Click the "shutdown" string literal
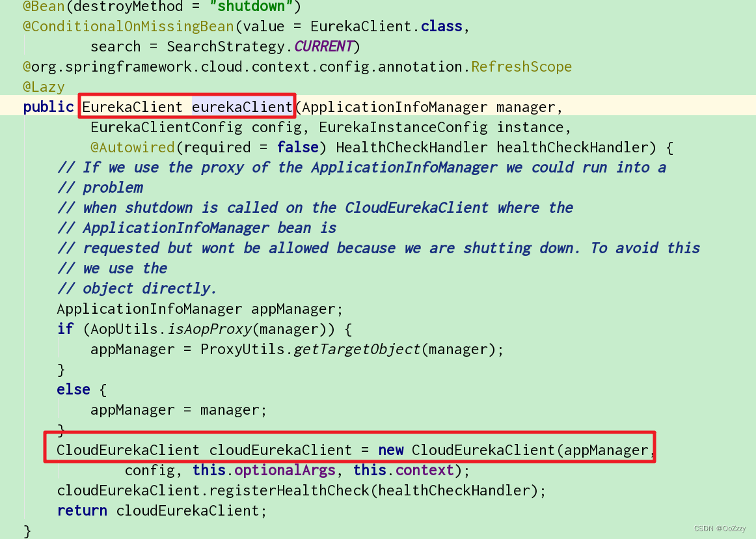The width and height of the screenshot is (756, 539). coord(251,7)
